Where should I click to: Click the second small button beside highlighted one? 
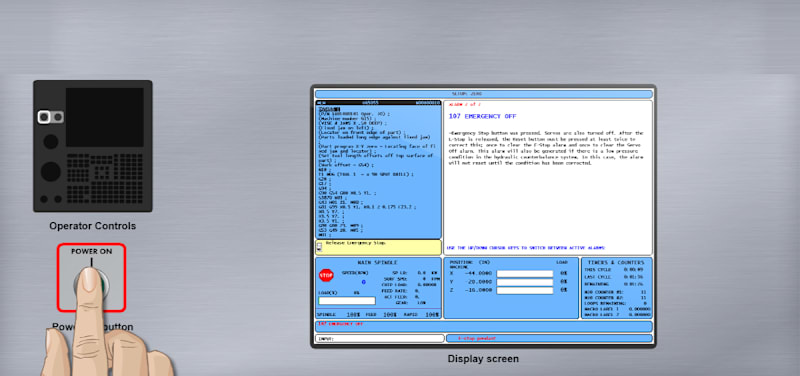pyautogui.click(x=58, y=117)
